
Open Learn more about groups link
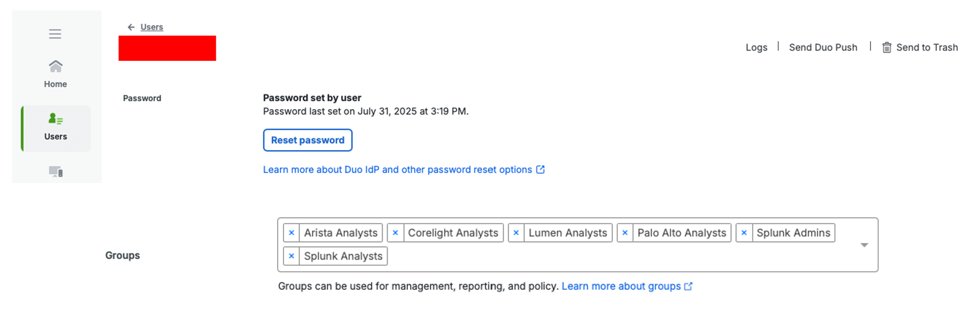(621, 287)
